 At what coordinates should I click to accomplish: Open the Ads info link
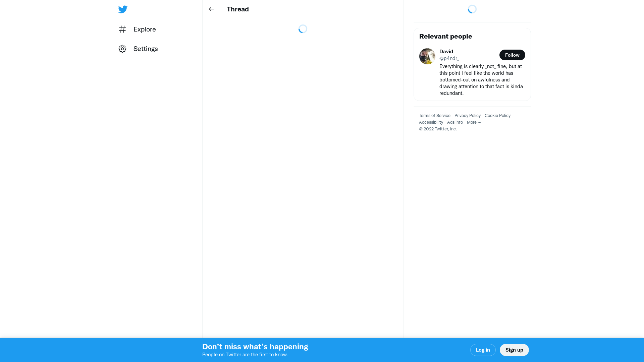tap(454, 122)
